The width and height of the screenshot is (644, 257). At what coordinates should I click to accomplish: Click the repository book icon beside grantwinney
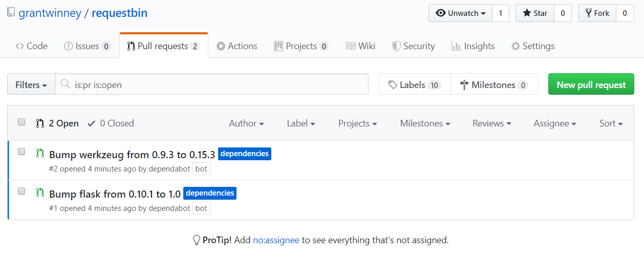(11, 13)
